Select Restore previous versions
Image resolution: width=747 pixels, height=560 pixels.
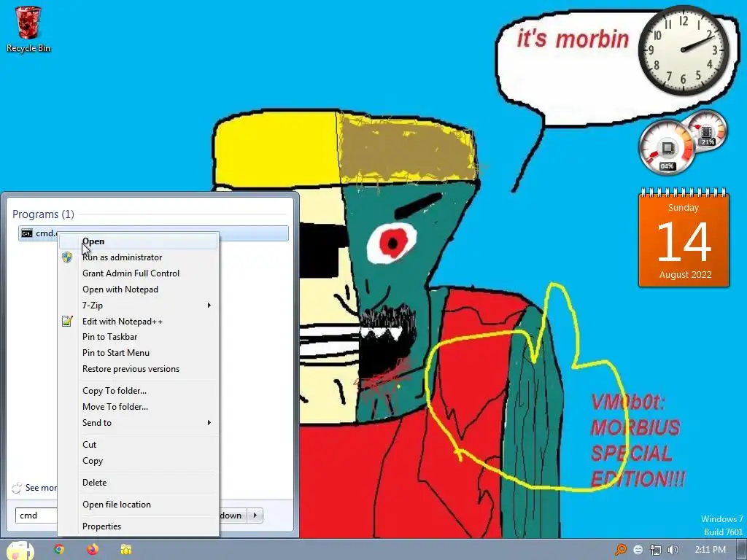138,369
